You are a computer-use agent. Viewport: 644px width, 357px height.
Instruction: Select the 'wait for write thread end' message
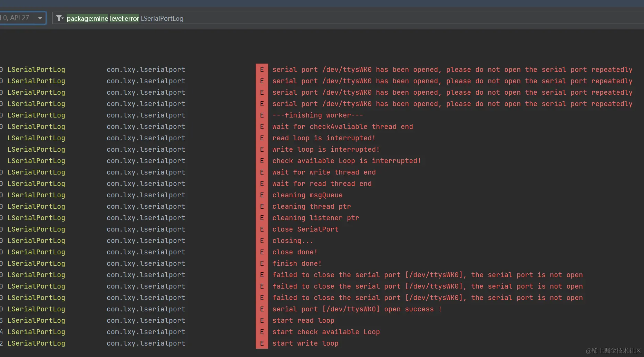[324, 172]
